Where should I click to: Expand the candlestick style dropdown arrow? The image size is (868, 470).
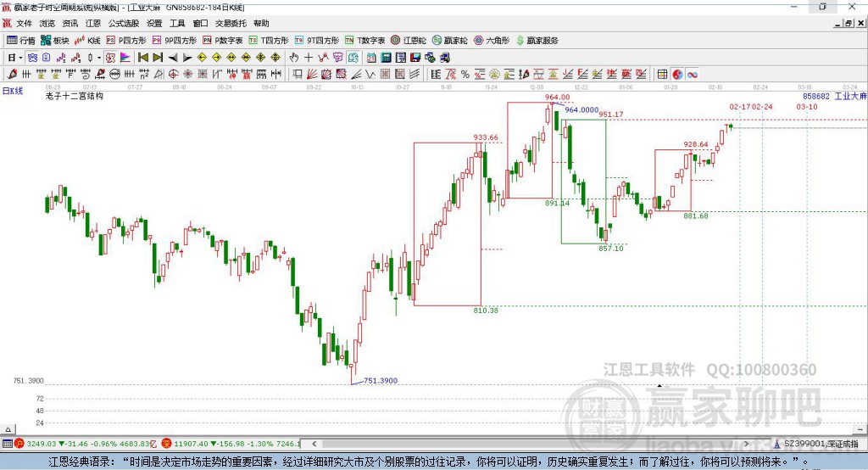click(x=99, y=58)
